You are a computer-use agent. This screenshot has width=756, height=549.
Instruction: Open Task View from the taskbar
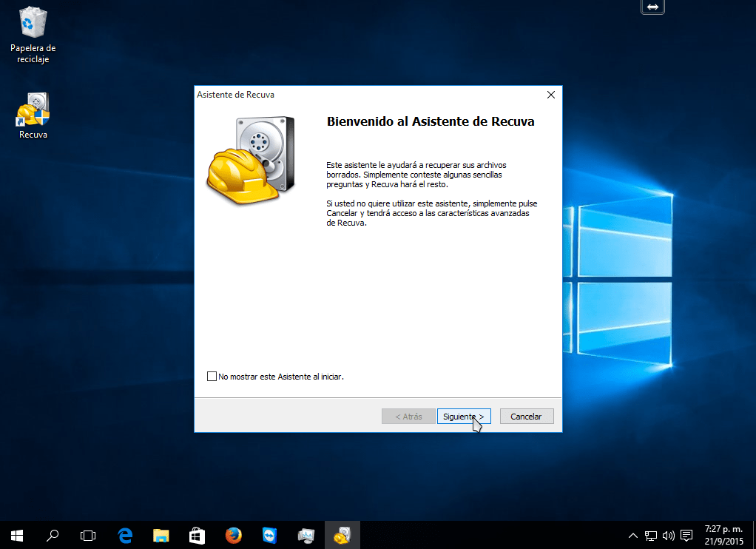pyautogui.click(x=88, y=536)
